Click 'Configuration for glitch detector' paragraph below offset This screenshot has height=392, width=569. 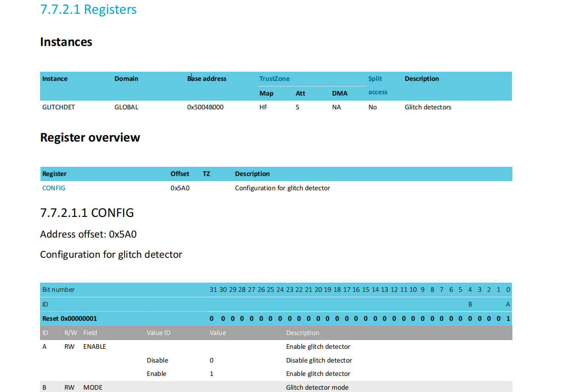click(x=111, y=255)
